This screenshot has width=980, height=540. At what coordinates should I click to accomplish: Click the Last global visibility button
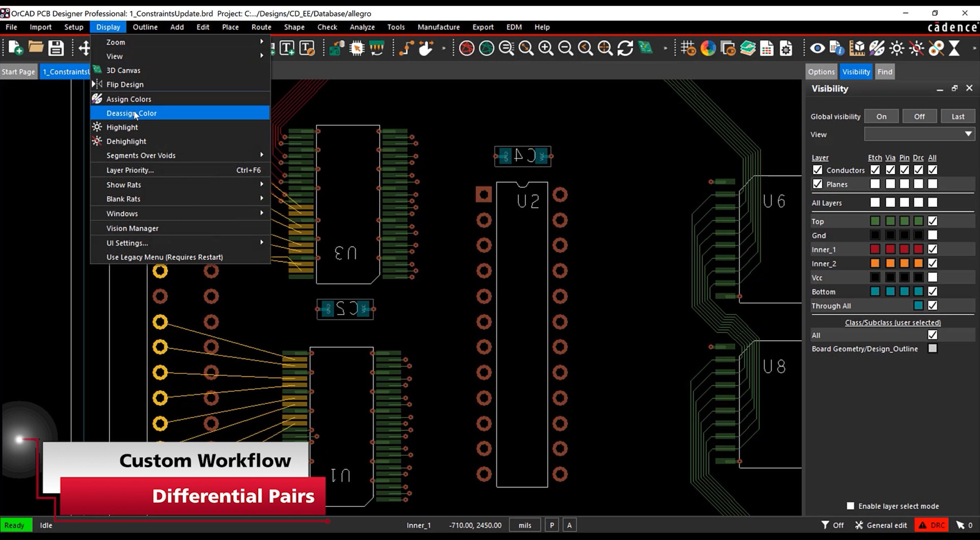(957, 116)
